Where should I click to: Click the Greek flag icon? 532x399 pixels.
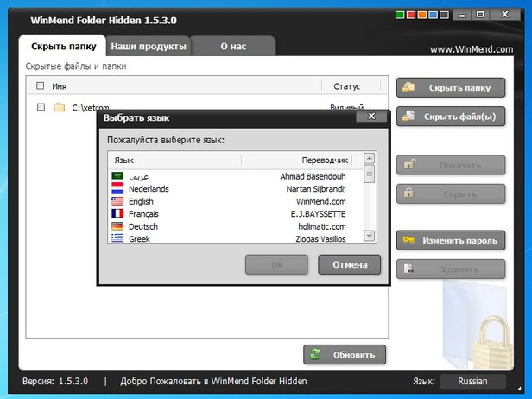tap(117, 238)
